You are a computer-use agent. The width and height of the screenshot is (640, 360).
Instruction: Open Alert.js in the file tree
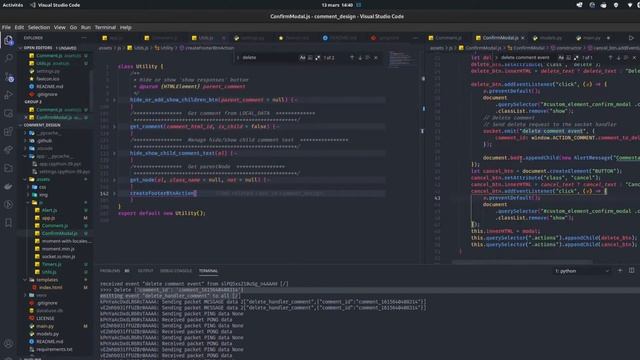point(49,210)
